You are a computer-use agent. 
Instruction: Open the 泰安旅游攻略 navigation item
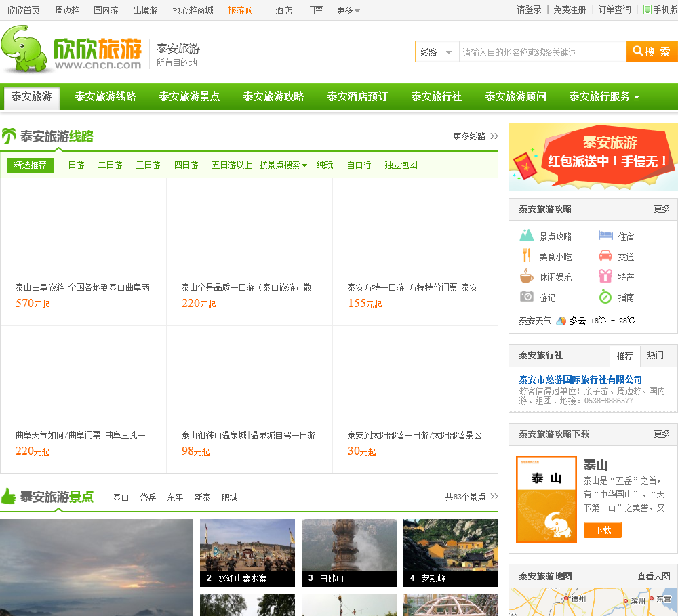pos(273,96)
